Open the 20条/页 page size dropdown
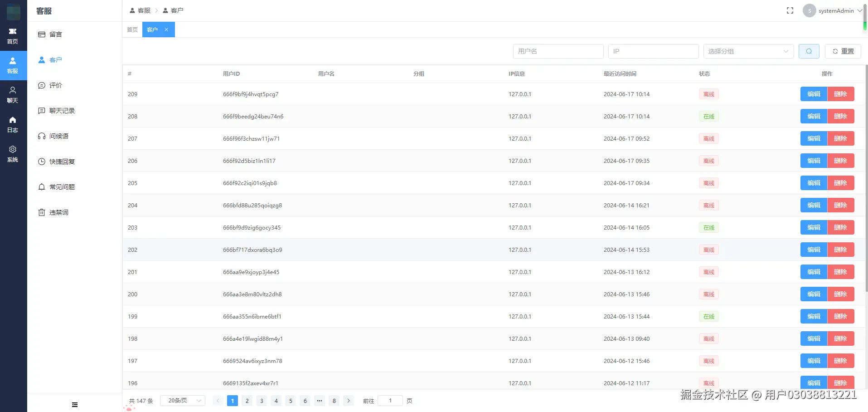Screen dimensions: 868x412 [183, 401]
